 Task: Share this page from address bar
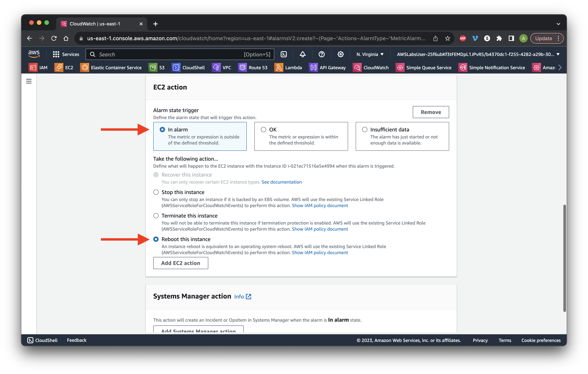coord(435,38)
